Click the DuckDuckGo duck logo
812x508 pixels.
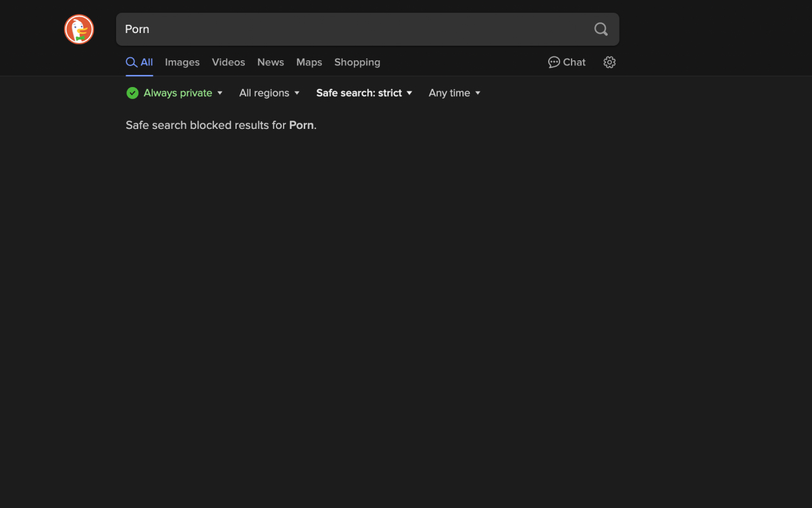tap(79, 29)
